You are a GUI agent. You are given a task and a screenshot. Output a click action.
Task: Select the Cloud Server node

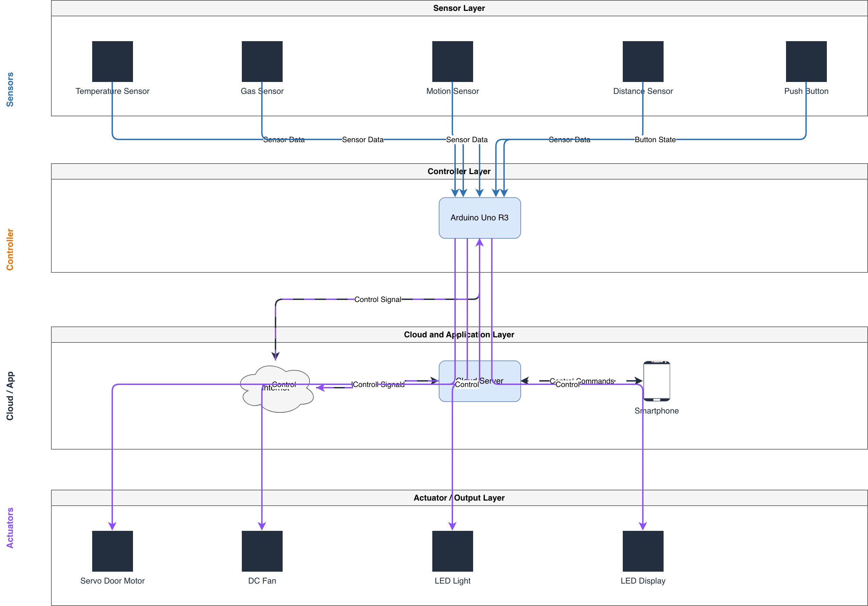(x=480, y=381)
